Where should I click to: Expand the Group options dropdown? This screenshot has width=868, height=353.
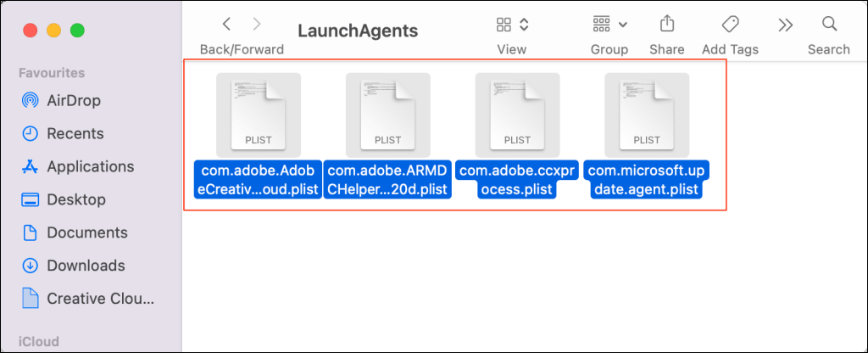[x=609, y=25]
